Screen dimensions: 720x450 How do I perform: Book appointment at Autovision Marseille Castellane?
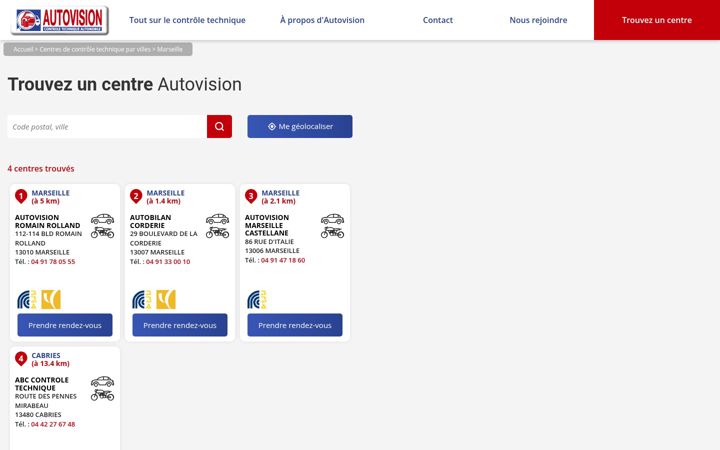[x=295, y=325]
